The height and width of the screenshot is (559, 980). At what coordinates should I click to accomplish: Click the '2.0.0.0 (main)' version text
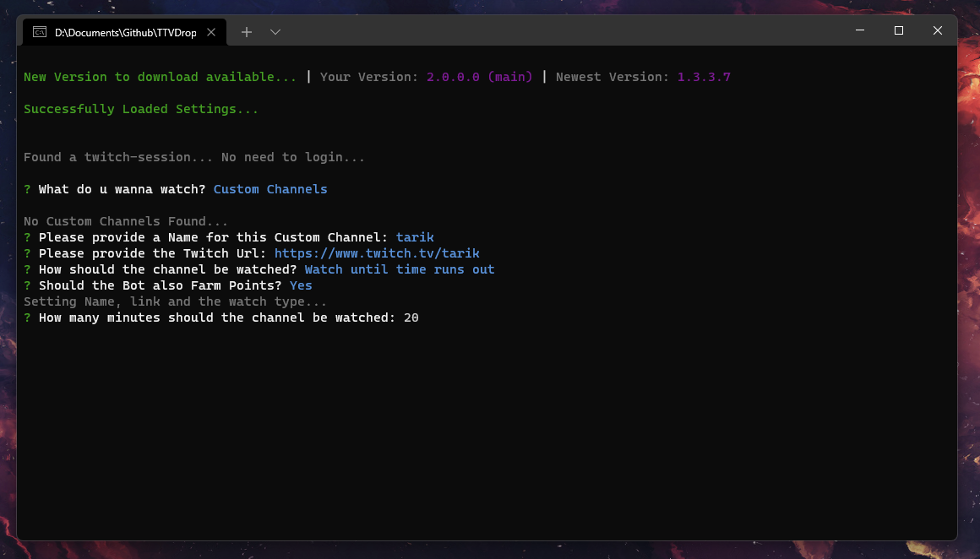click(479, 77)
